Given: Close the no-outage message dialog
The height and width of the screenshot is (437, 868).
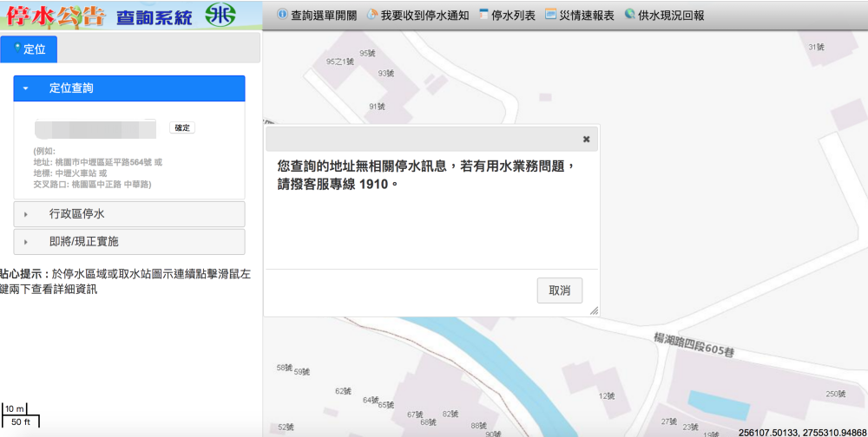Looking at the screenshot, I should click(586, 139).
